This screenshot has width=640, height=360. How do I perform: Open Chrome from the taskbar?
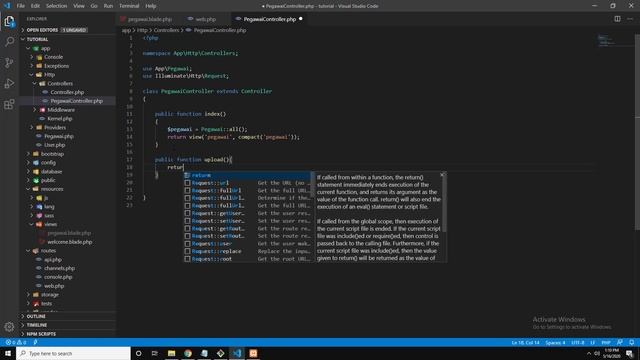[188, 353]
